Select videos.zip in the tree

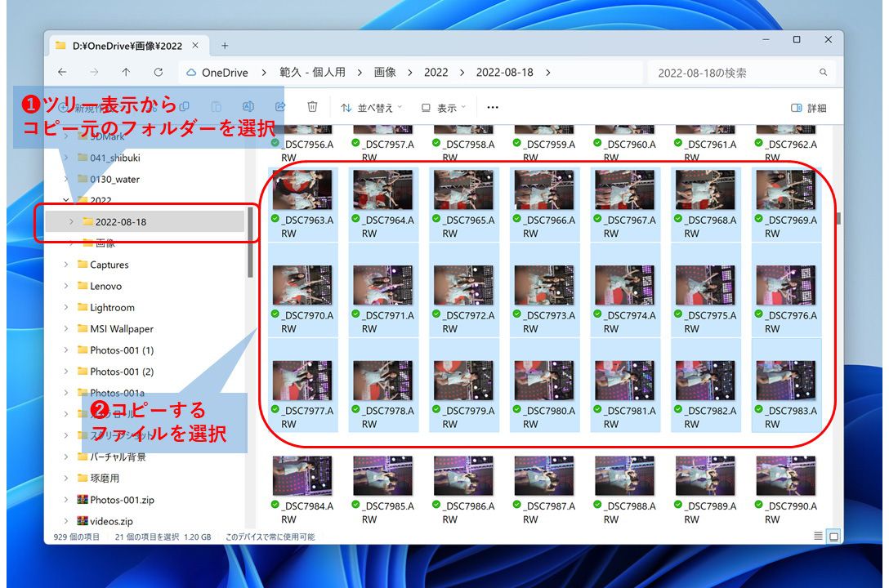111,521
